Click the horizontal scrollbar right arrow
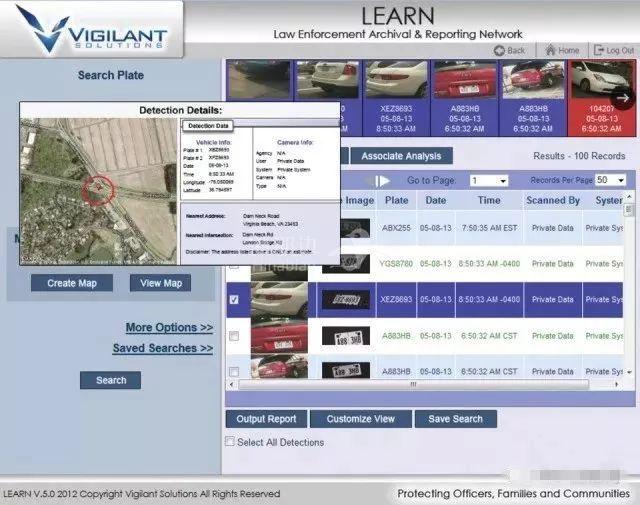The width and height of the screenshot is (640, 505). tap(616, 385)
